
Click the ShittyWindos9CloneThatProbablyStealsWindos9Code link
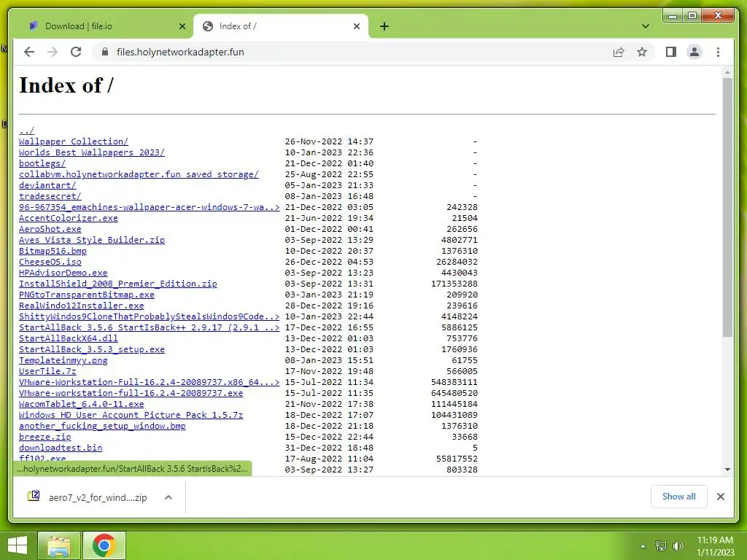[x=149, y=316]
